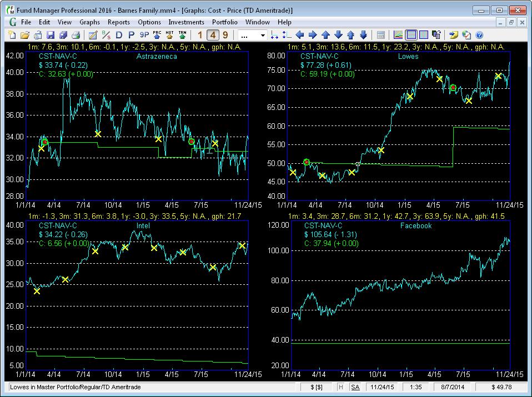Viewport: 532px width, 397px height.
Task: Click the green G document menu icon
Action: 13,22
